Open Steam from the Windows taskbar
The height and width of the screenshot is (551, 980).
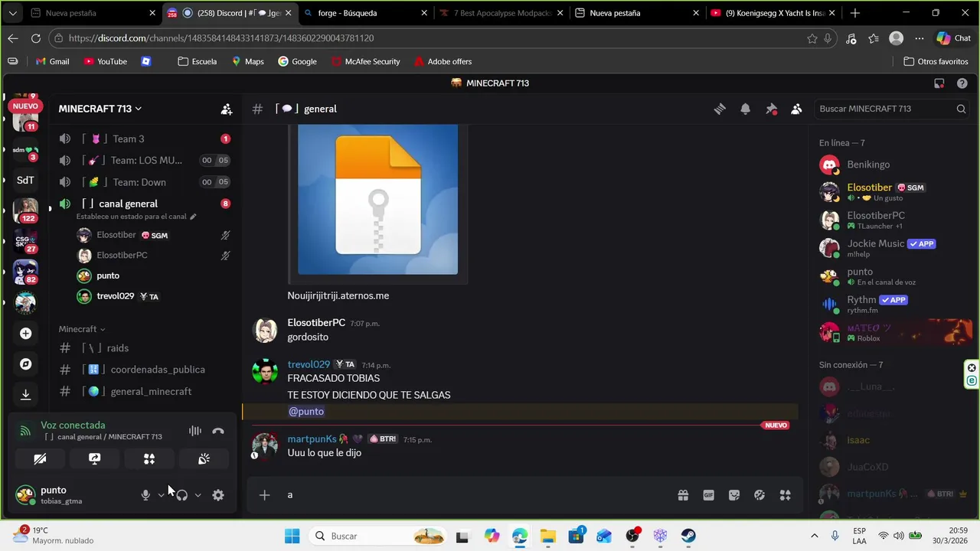(x=688, y=536)
